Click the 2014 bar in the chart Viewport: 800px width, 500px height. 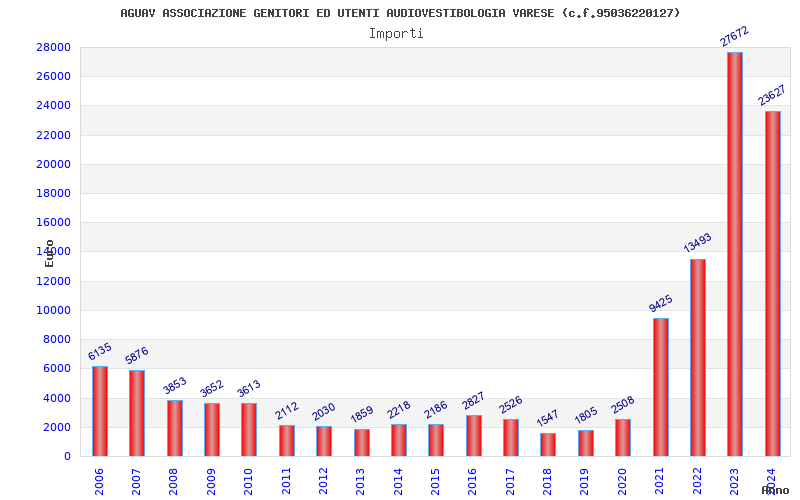pyautogui.click(x=399, y=440)
